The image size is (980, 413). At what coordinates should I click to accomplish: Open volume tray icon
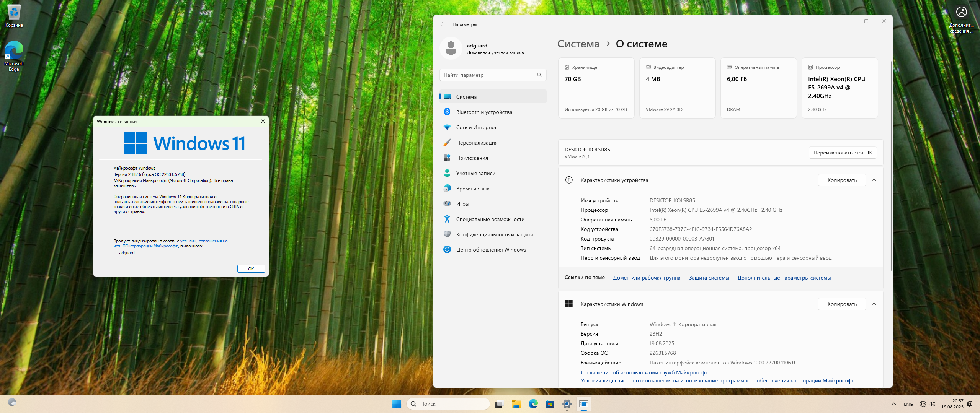[x=932, y=404]
